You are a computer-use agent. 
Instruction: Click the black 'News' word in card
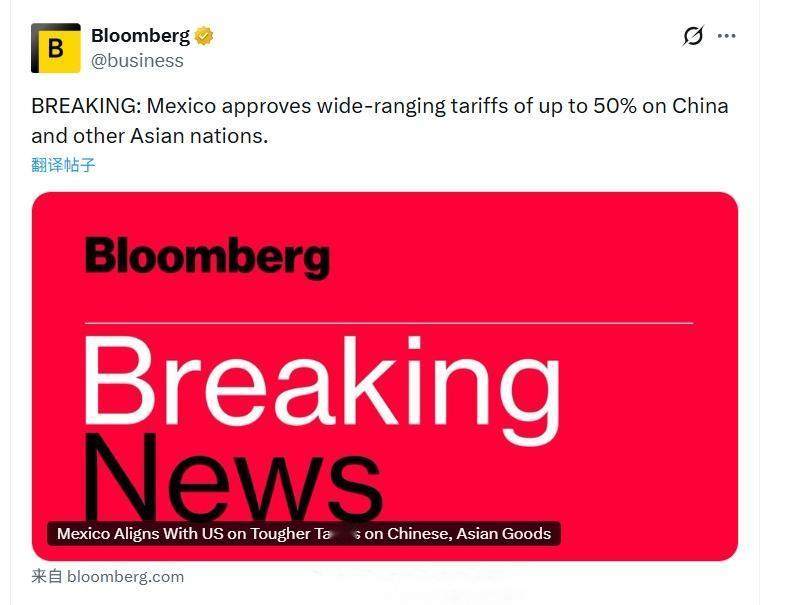pyautogui.click(x=232, y=477)
